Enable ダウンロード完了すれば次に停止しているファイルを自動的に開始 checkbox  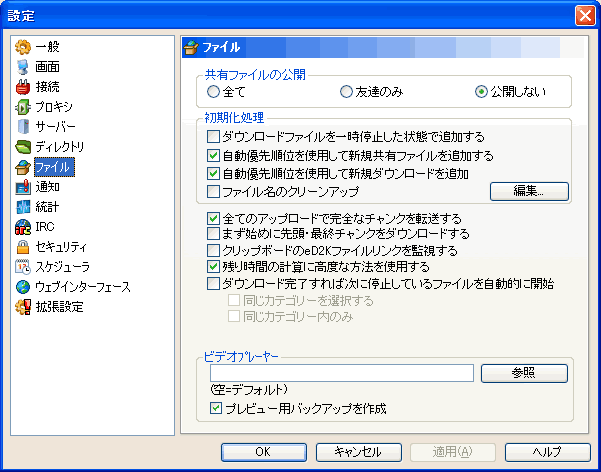(x=213, y=284)
